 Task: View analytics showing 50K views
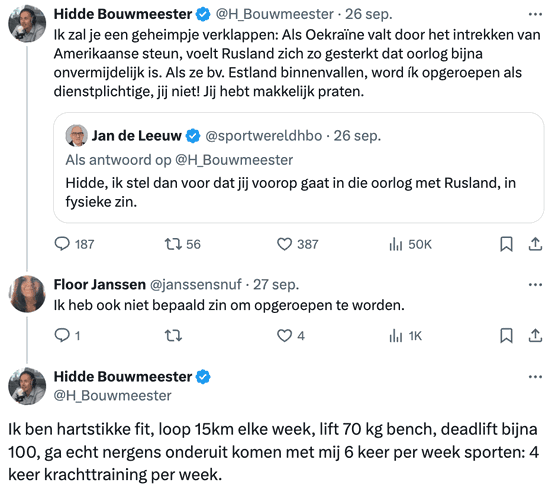[410, 244]
